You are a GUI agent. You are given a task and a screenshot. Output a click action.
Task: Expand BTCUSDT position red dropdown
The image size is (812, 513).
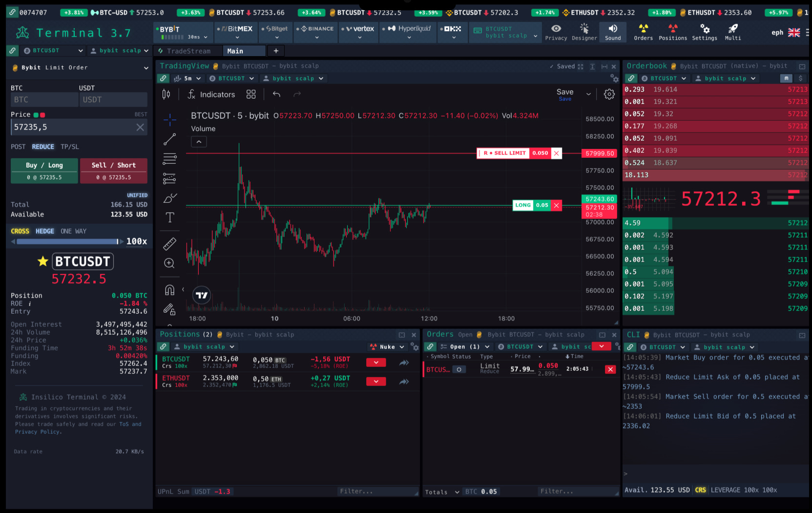tap(376, 363)
